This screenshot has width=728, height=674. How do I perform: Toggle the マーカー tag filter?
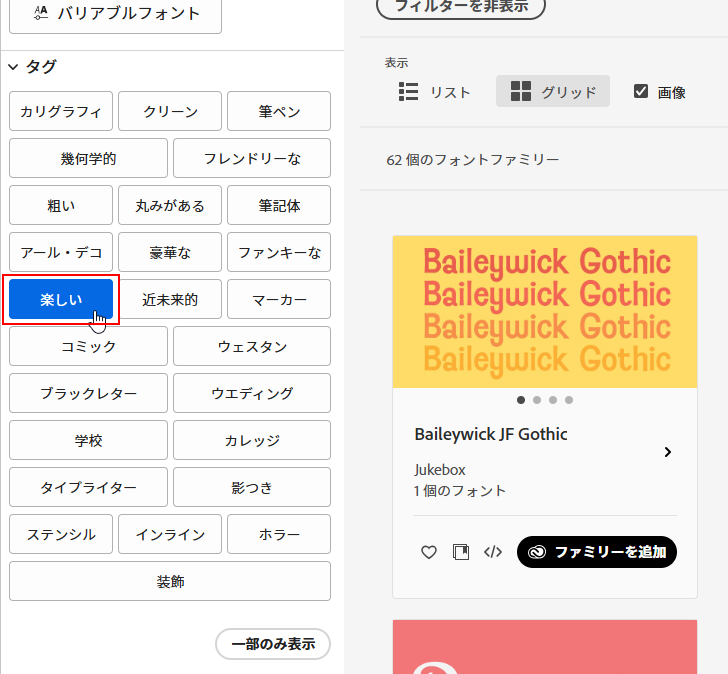279,299
